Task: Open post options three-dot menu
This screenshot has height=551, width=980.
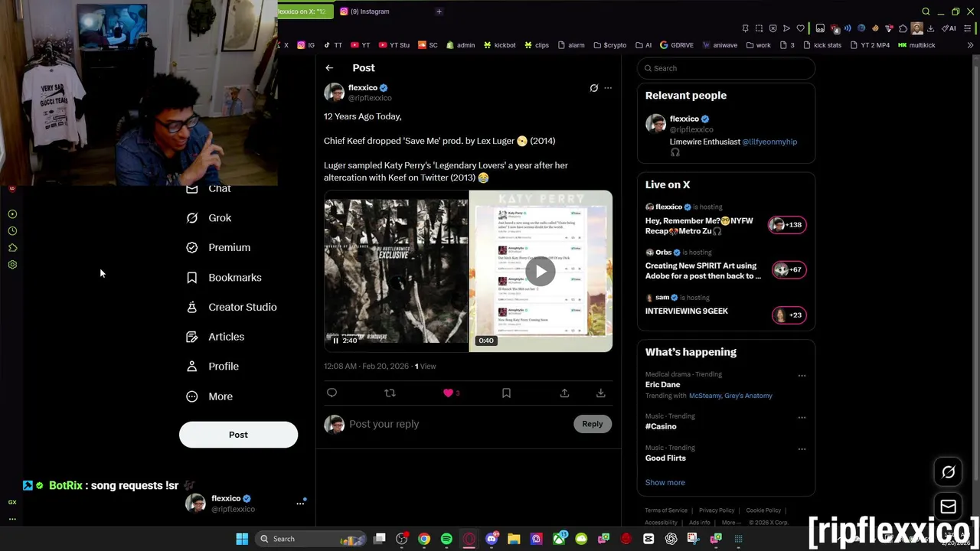Action: point(608,88)
